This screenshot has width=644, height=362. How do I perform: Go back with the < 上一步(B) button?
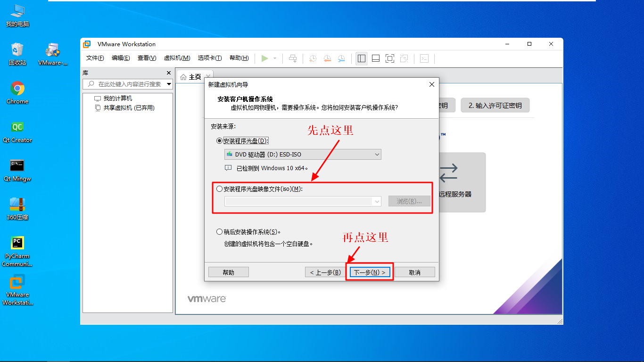tap(325, 272)
